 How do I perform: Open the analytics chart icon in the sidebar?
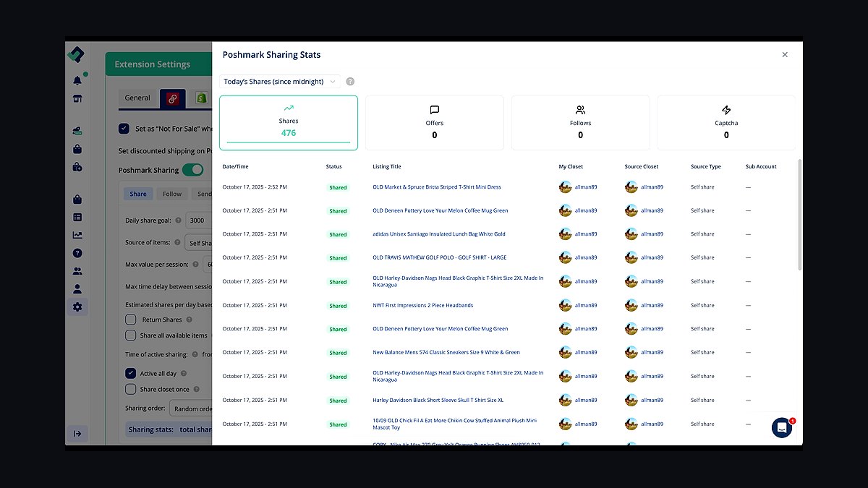point(77,235)
